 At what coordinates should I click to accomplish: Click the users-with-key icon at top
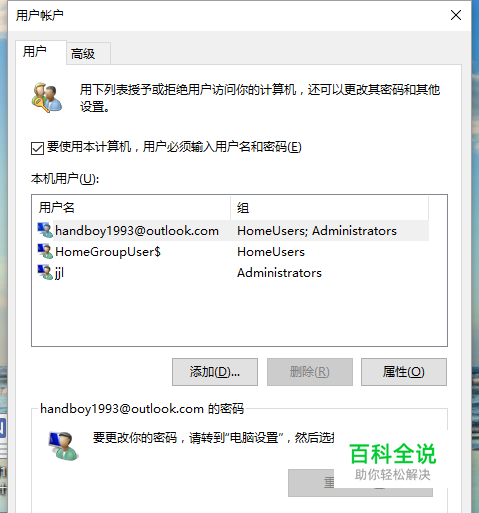tap(47, 97)
